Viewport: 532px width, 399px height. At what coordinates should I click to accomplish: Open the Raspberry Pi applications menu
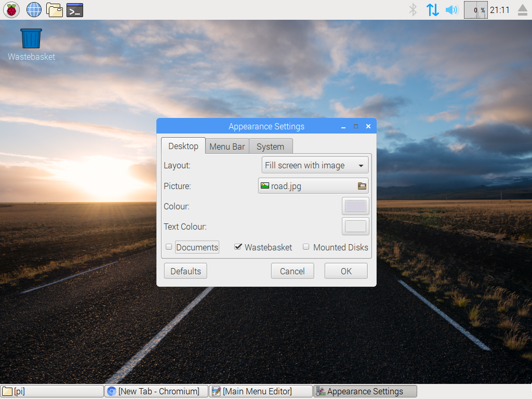11,10
